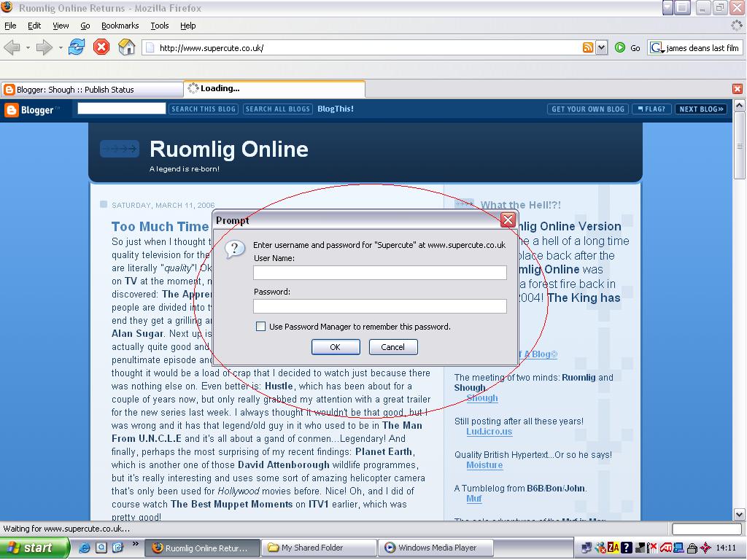The width and height of the screenshot is (747, 560).
Task: Click the page icon in the address bar
Action: click(150, 47)
